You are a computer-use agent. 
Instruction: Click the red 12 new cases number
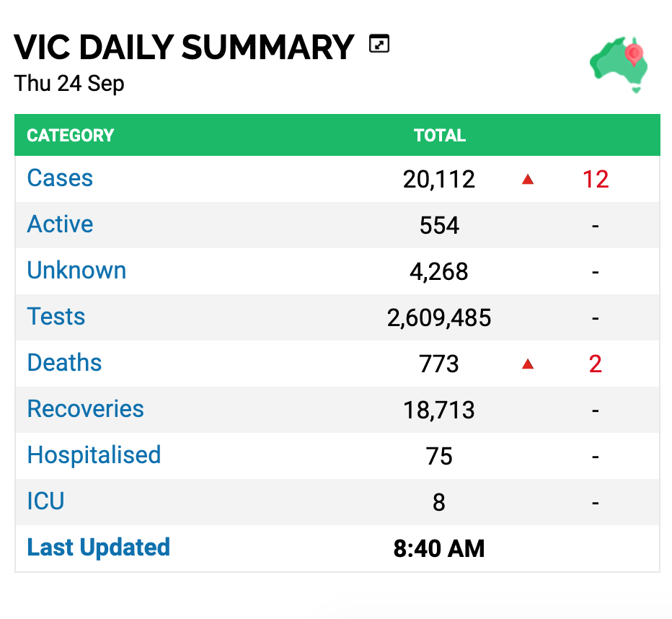point(596,179)
